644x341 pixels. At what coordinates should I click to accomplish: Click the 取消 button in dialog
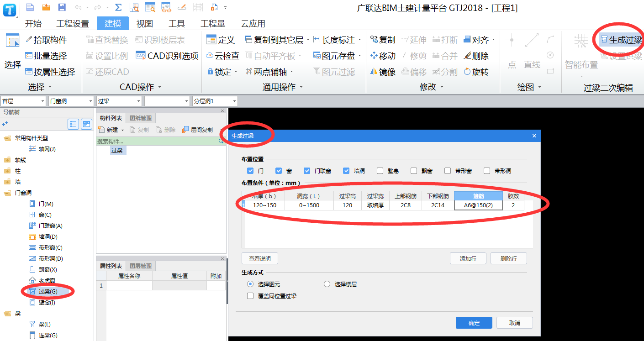click(x=515, y=323)
